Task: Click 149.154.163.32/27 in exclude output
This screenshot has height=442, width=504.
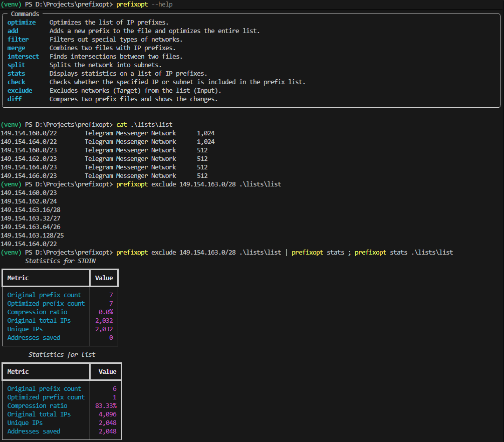Action: point(31,218)
